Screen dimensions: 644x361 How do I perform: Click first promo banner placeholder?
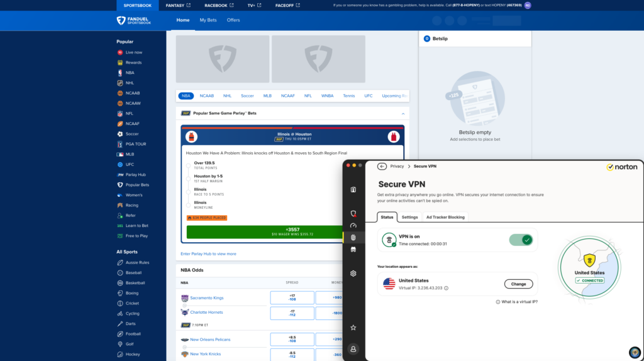point(223,59)
